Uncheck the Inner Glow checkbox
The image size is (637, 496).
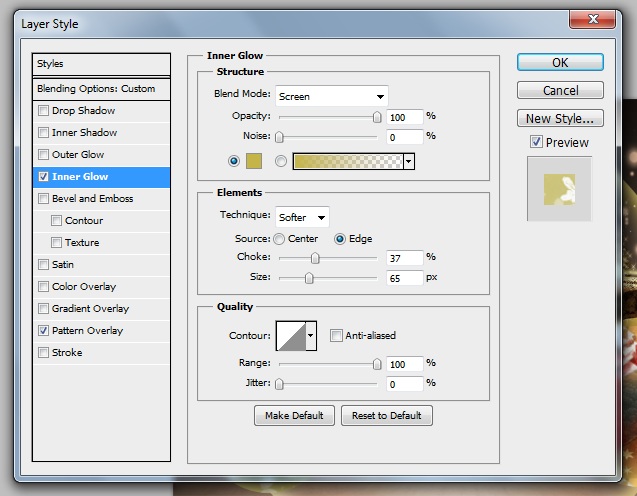(x=43, y=177)
